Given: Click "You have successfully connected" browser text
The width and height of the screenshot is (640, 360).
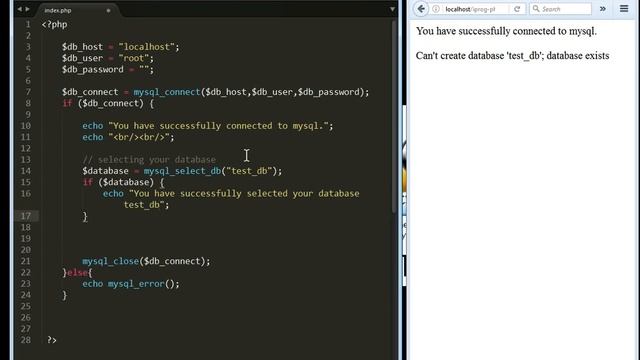Looking at the screenshot, I should (506, 31).
